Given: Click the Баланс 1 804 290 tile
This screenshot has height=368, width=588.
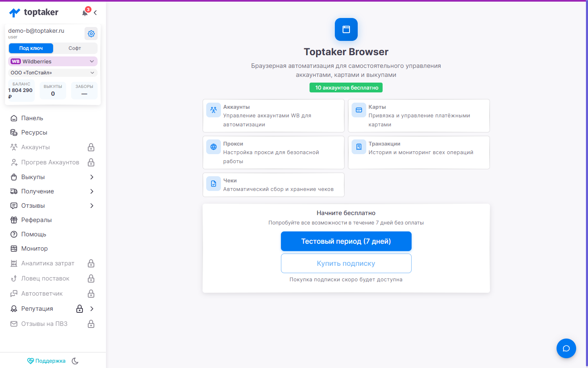Looking at the screenshot, I should tap(21, 91).
